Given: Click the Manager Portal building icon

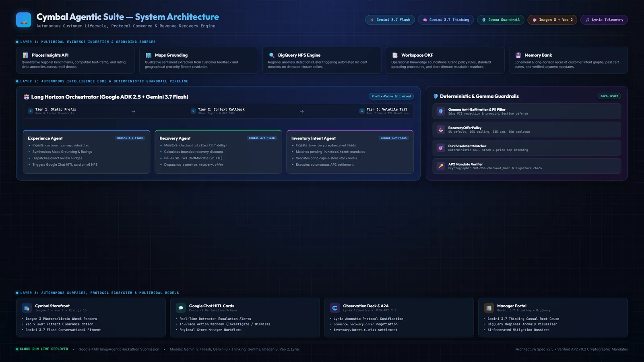Looking at the screenshot, I should pos(489,308).
